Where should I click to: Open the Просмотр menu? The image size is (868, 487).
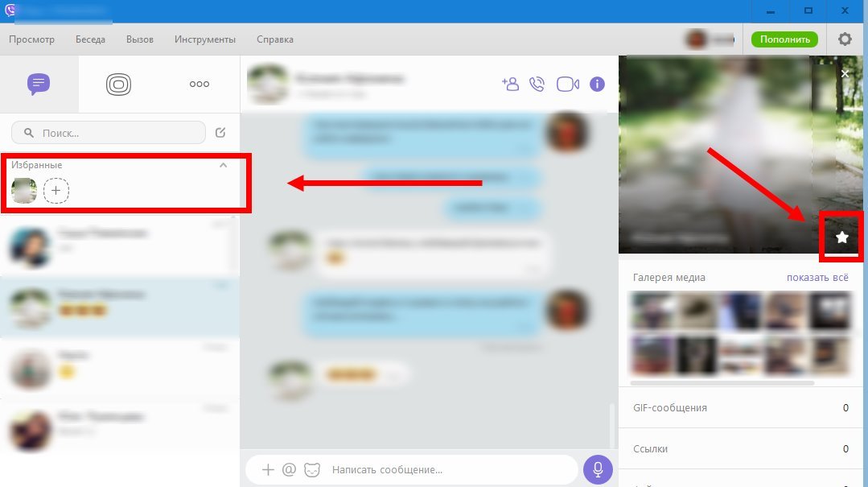pyautogui.click(x=32, y=39)
